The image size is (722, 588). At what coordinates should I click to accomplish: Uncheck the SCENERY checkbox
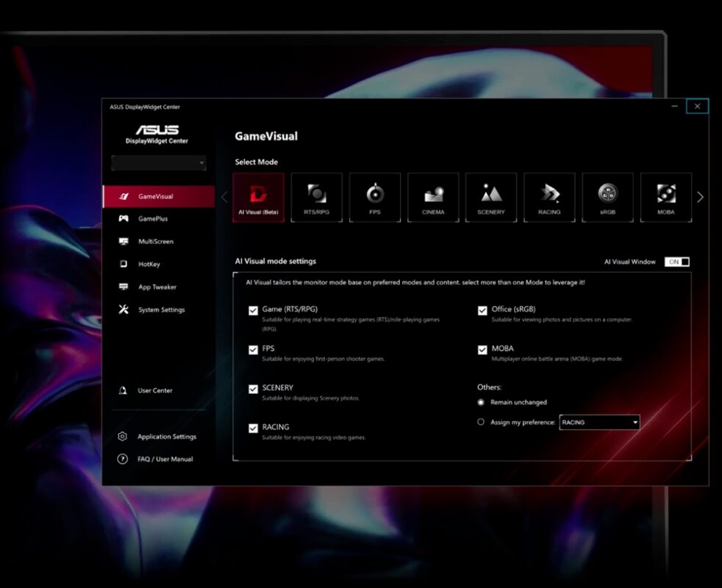pos(253,389)
